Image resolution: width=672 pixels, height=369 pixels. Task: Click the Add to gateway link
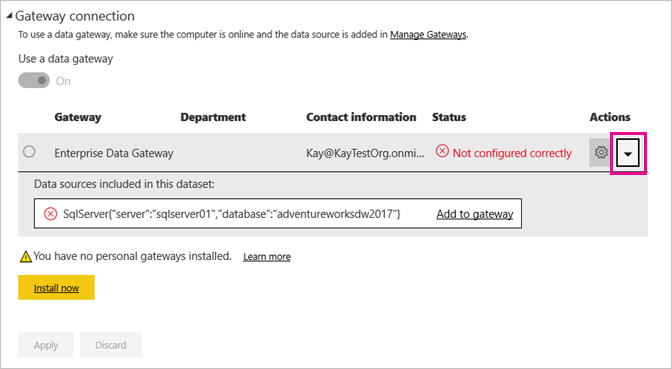coord(474,214)
